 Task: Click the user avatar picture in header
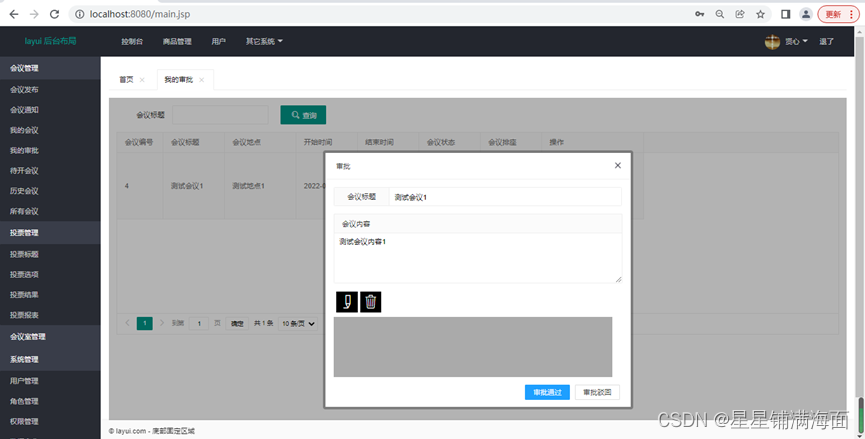772,41
